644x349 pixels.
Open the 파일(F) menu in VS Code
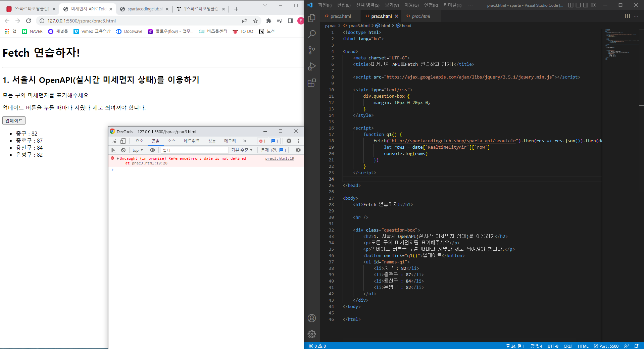pyautogui.click(x=325, y=5)
